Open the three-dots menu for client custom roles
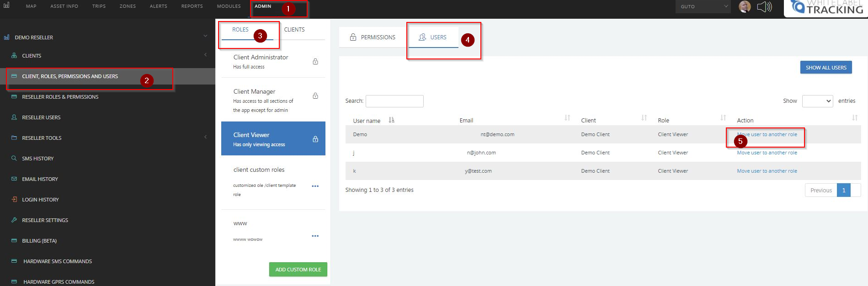Image resolution: width=868 pixels, height=286 pixels. coord(315,186)
